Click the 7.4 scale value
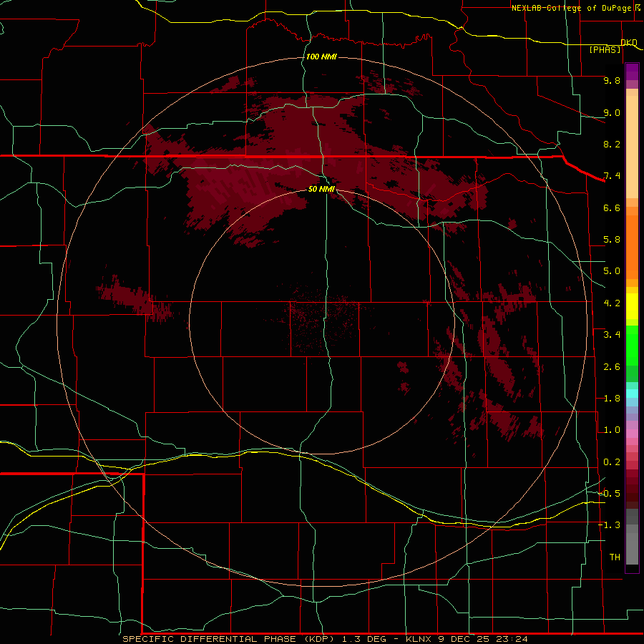The width and height of the screenshot is (644, 644). click(612, 176)
